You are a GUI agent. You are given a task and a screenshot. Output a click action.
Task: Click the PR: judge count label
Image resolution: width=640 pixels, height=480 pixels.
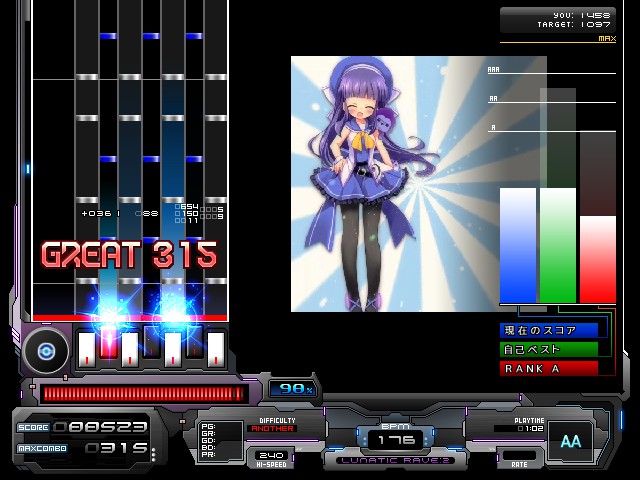pyautogui.click(x=208, y=454)
